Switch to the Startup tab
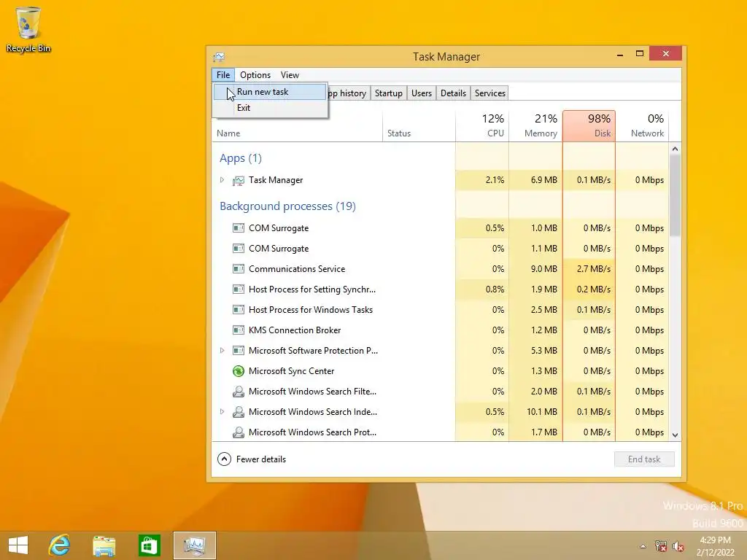Screen dimensions: 747x560 pos(388,93)
